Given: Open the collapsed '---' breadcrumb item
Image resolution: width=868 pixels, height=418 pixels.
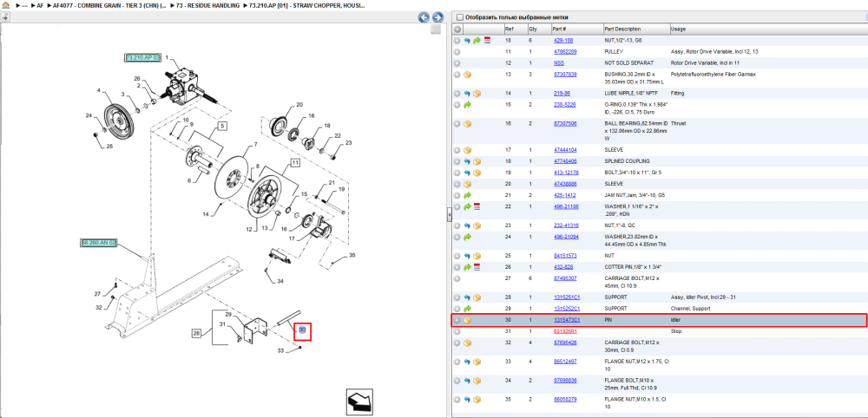Looking at the screenshot, I should [x=24, y=5].
